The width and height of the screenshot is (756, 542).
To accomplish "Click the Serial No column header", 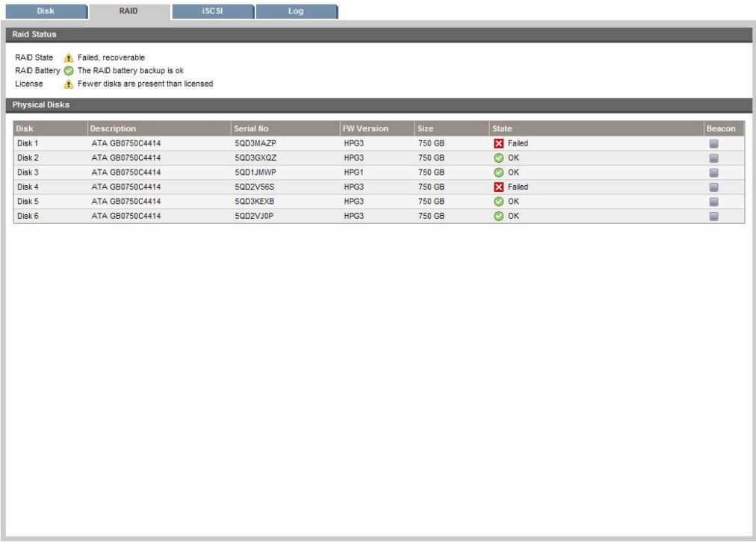I will click(x=285, y=128).
